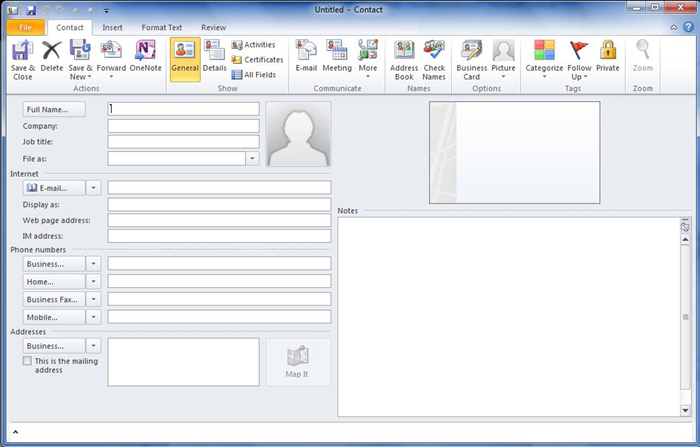Show the General contact view
The image size is (700, 447).
185,59
